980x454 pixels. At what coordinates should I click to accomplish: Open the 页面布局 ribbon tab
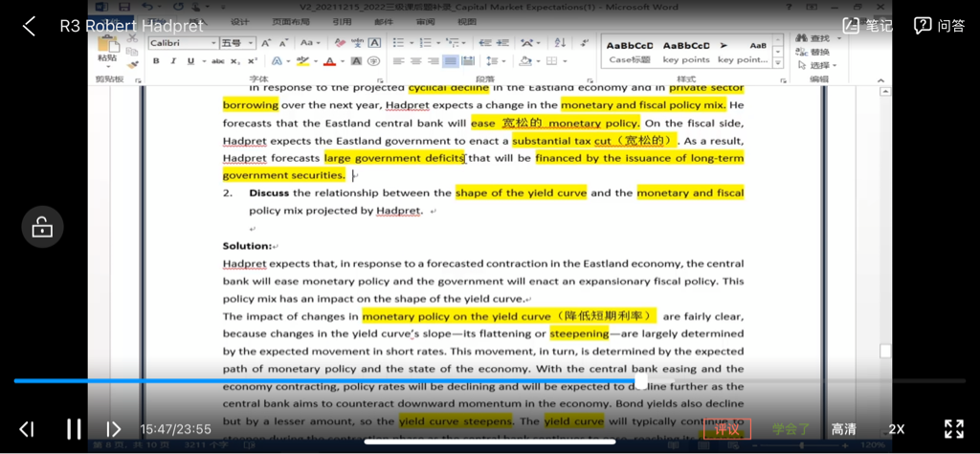point(290,21)
